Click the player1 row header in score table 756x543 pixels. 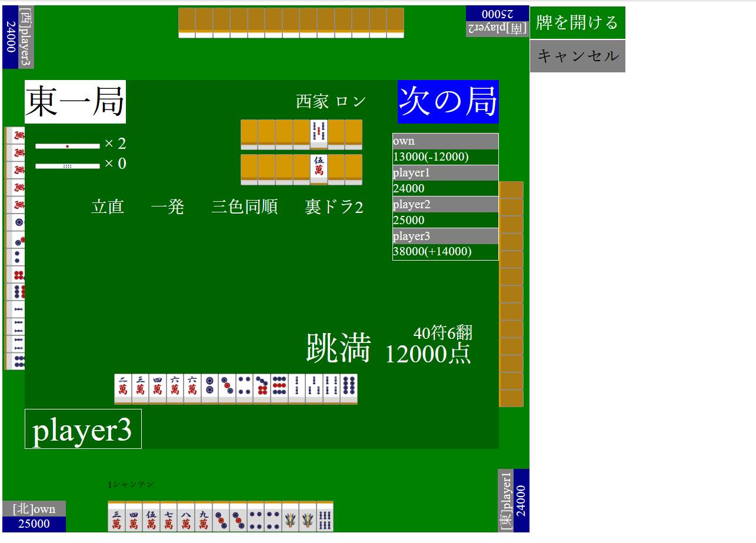445,173
